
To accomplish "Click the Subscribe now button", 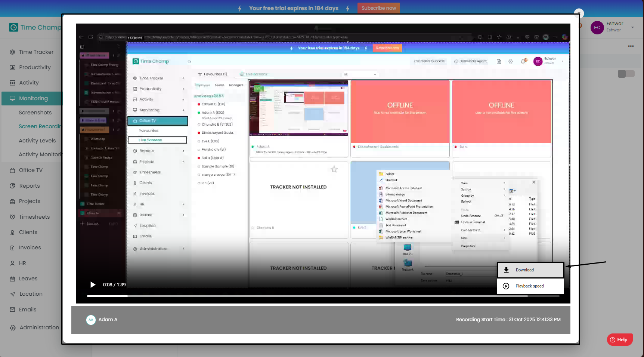I will (378, 8).
